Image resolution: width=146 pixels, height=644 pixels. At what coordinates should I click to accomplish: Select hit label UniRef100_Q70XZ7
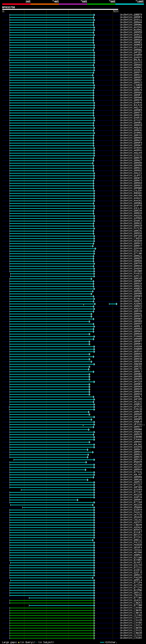pos(131,120)
